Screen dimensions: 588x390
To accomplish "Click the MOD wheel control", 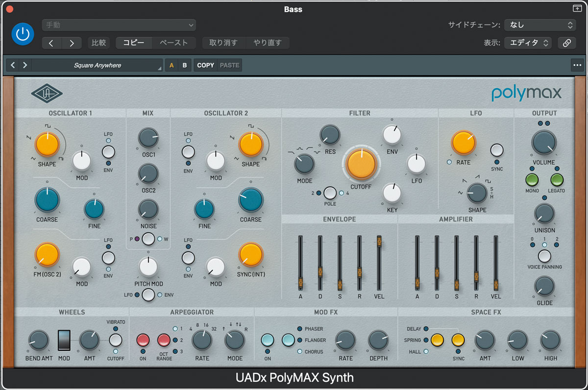I will (x=64, y=341).
